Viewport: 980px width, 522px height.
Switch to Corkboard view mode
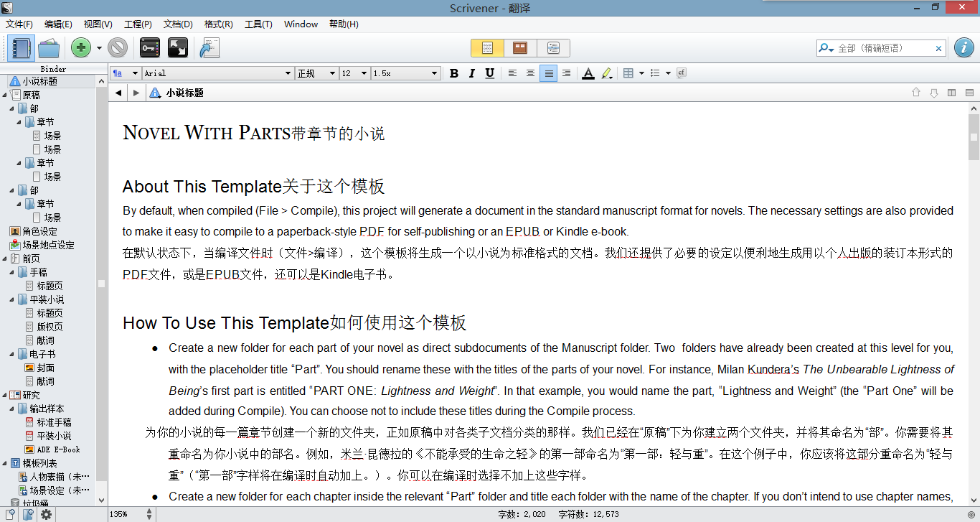520,48
